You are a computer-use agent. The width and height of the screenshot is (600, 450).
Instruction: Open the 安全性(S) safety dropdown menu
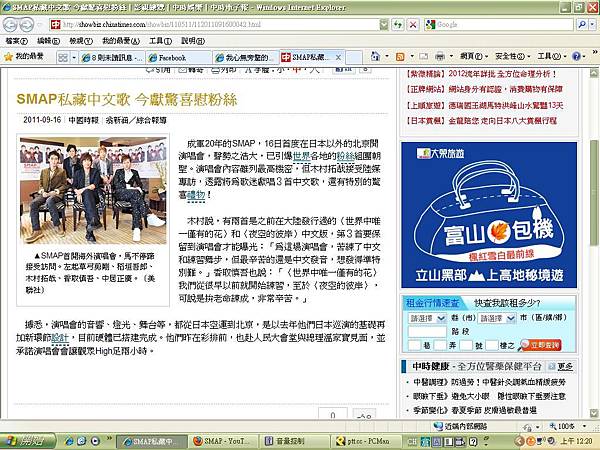point(512,57)
